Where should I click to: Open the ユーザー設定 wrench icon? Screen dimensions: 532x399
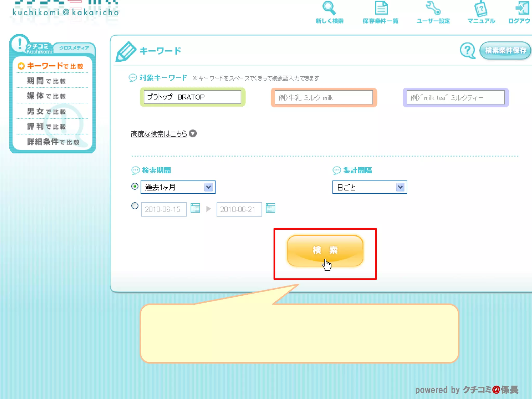[433, 8]
